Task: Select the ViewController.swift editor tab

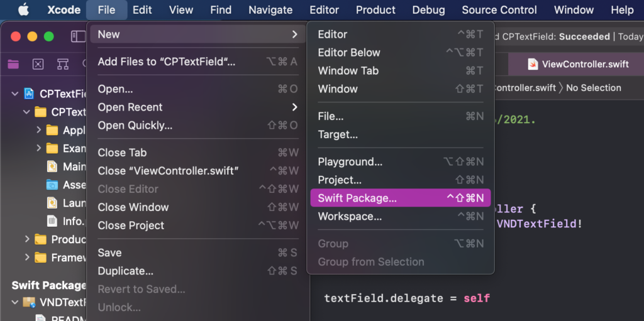Action: 576,64
